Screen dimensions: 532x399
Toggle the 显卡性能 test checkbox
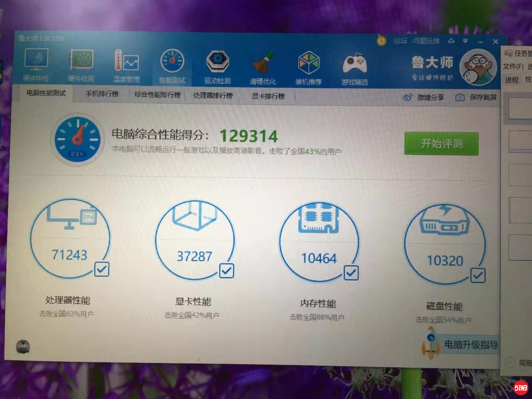[x=226, y=271]
